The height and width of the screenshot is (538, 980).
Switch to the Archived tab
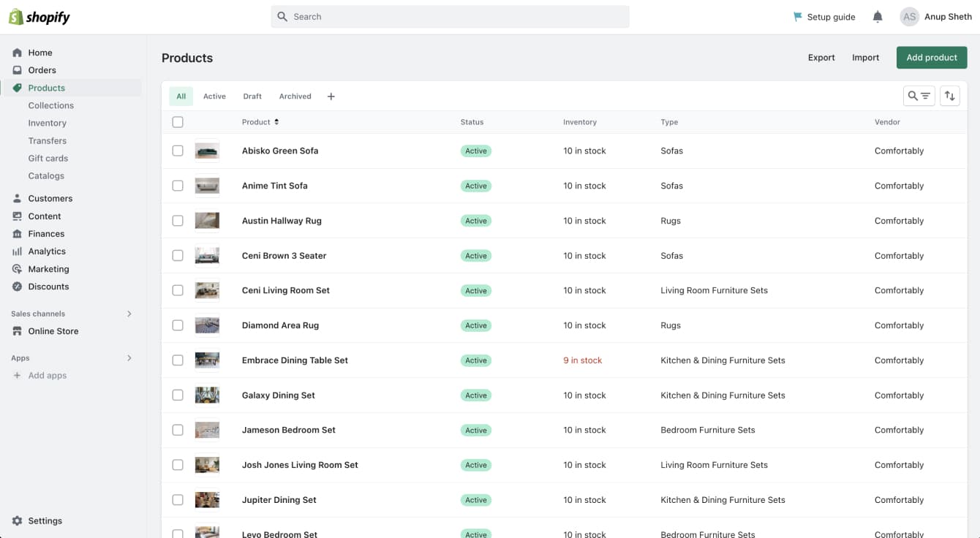click(295, 96)
